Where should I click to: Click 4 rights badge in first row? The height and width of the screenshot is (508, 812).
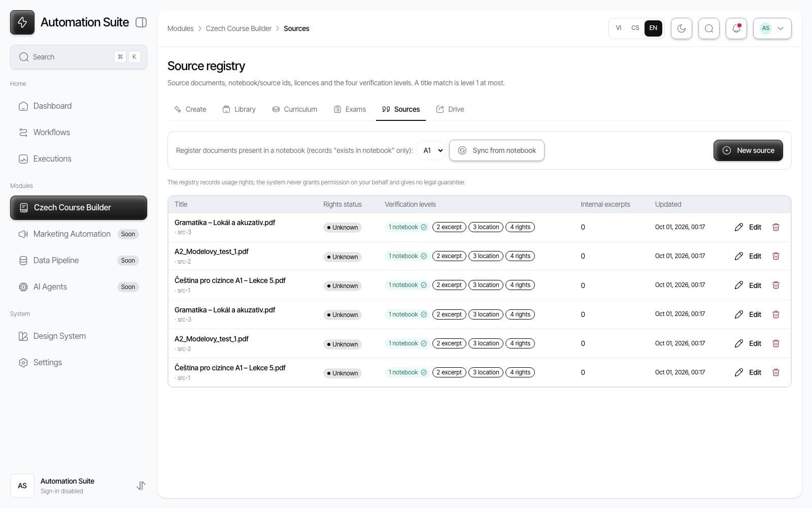pyautogui.click(x=520, y=227)
